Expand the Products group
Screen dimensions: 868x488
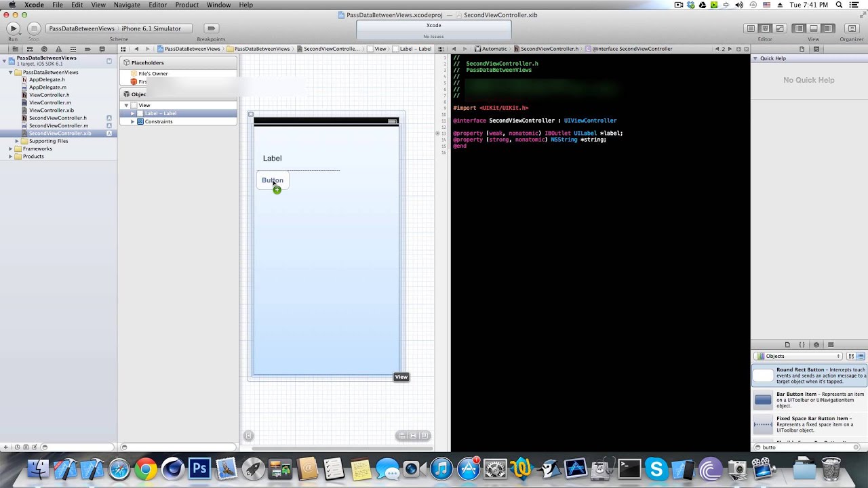10,157
